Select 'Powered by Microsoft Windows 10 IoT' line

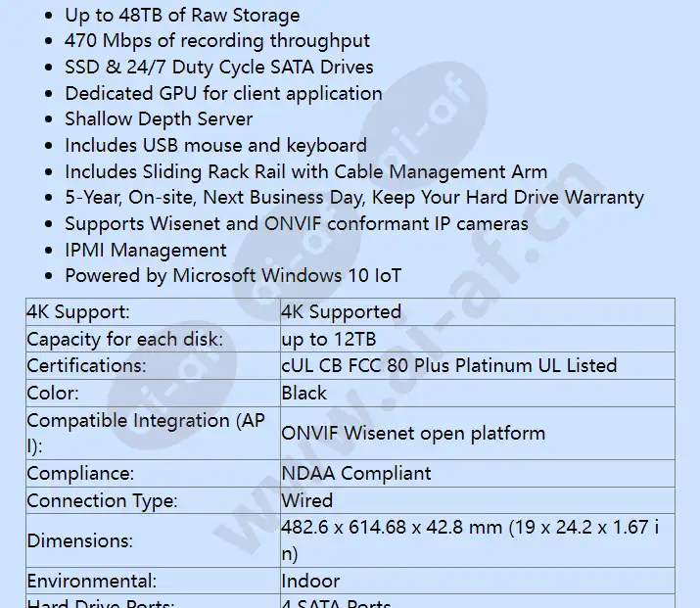[233, 276]
